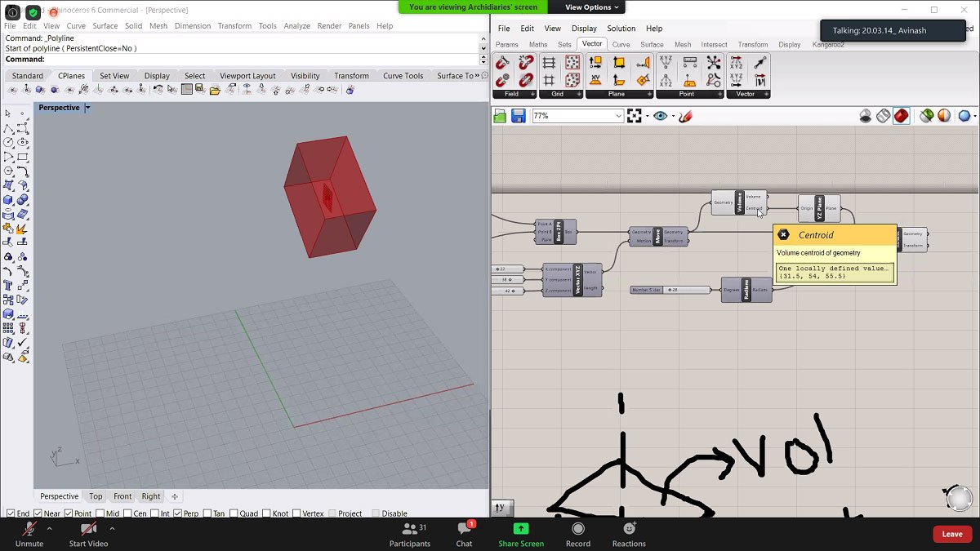Open the Perspective viewport title dropdown arrow
The image size is (980, 551).
click(x=87, y=108)
